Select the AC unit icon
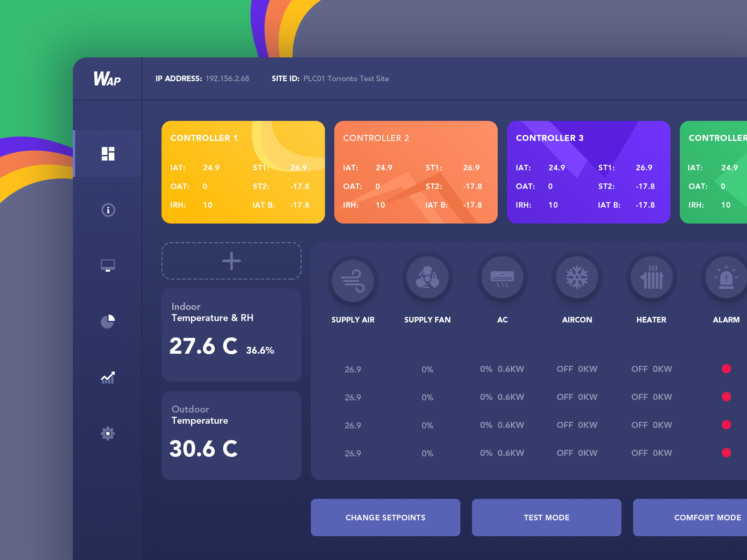 click(502, 278)
